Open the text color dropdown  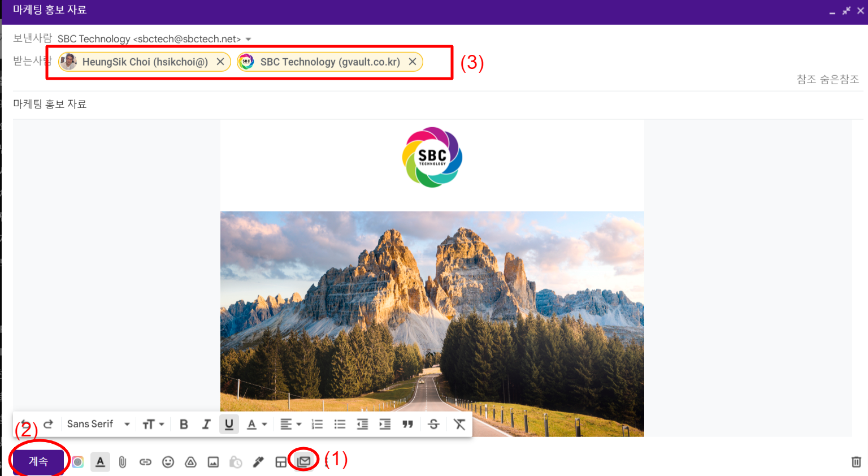coord(257,424)
